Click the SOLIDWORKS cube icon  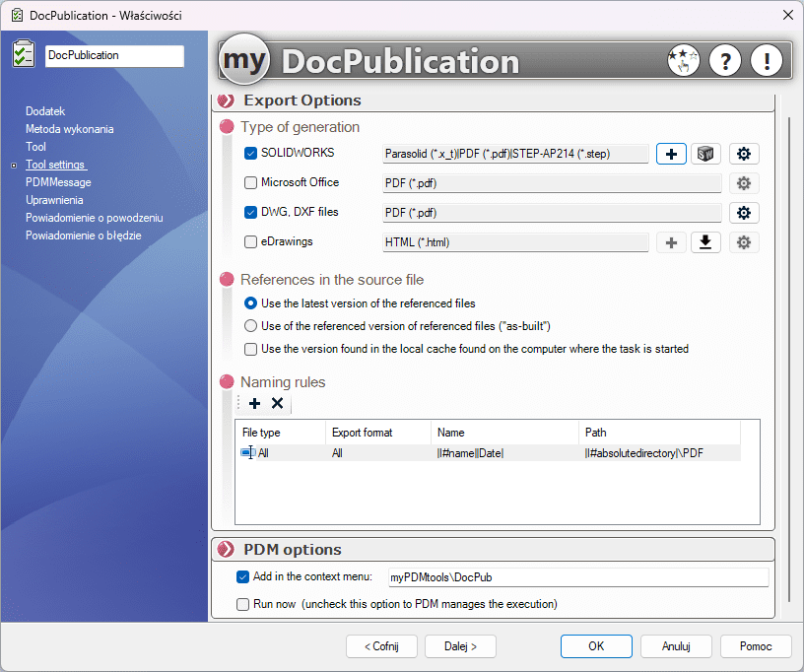[x=706, y=154]
